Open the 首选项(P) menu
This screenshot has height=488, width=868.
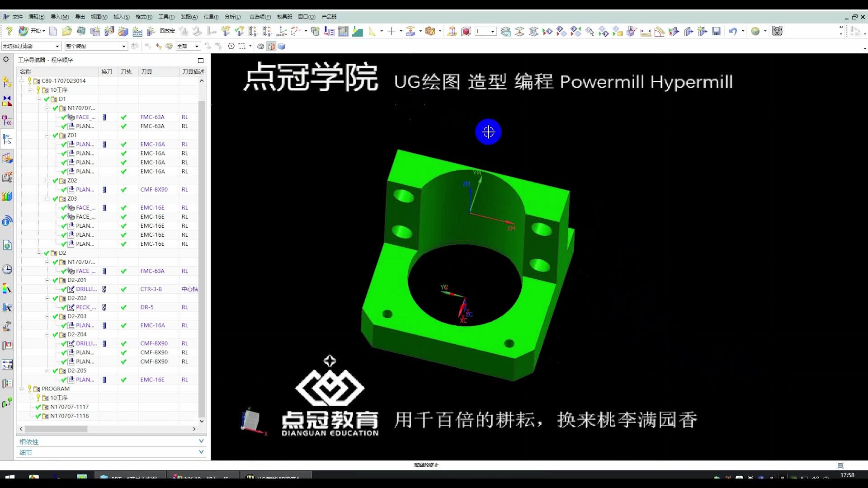tap(260, 17)
